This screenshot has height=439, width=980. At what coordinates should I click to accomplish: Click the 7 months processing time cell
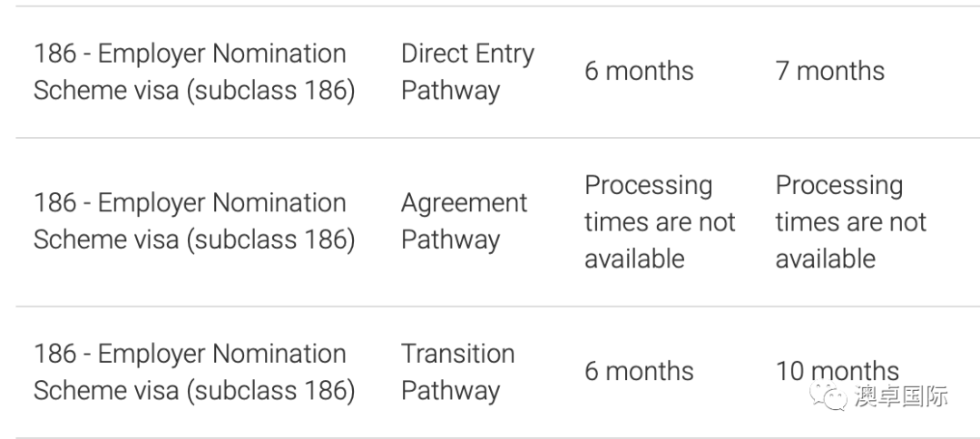830,71
